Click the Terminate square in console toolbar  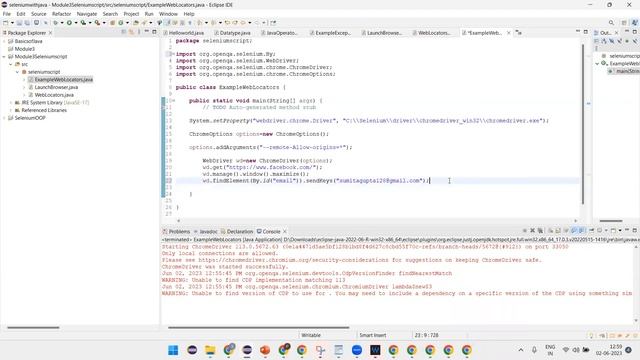point(525,231)
